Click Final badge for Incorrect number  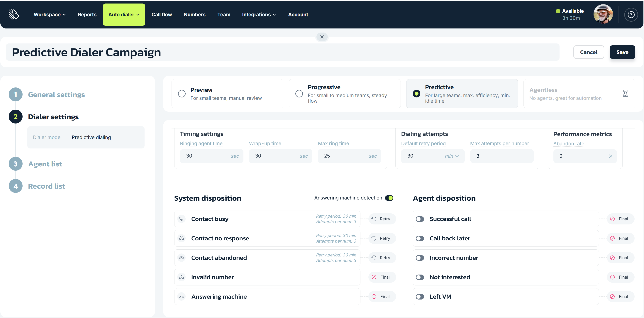point(621,258)
